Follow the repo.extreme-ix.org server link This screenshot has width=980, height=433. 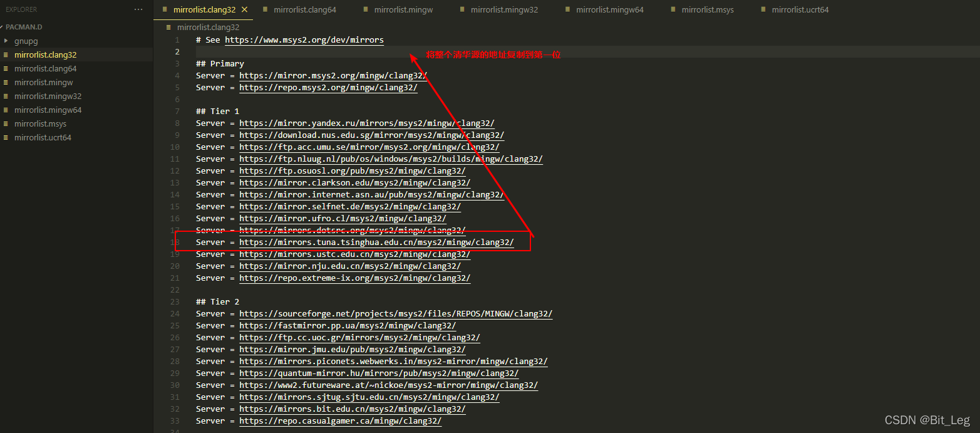354,278
